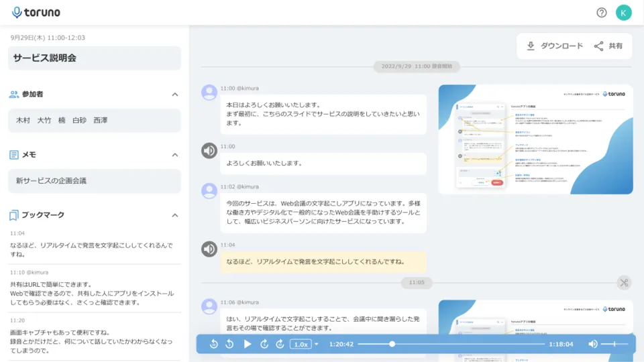Click the 11:05 timeline marker

coord(417,282)
